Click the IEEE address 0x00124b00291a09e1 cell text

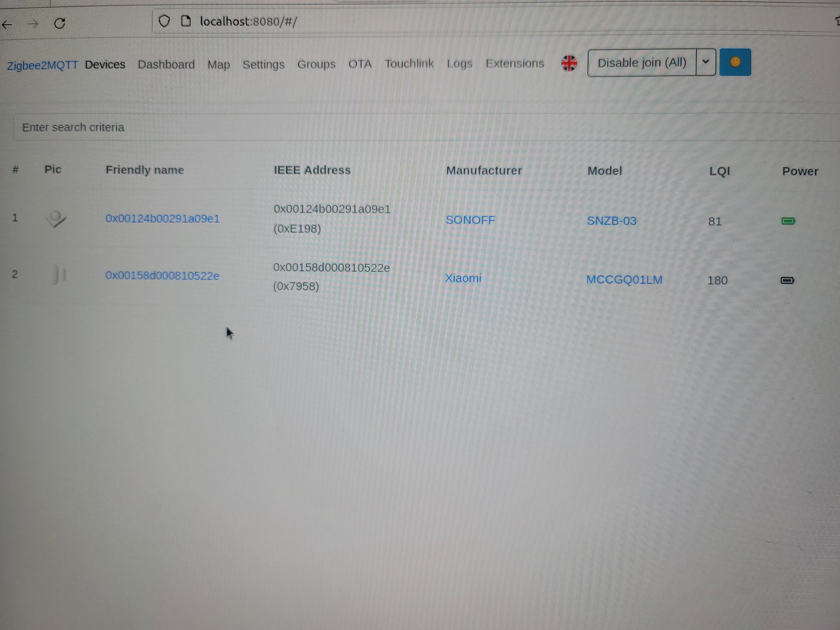click(332, 209)
